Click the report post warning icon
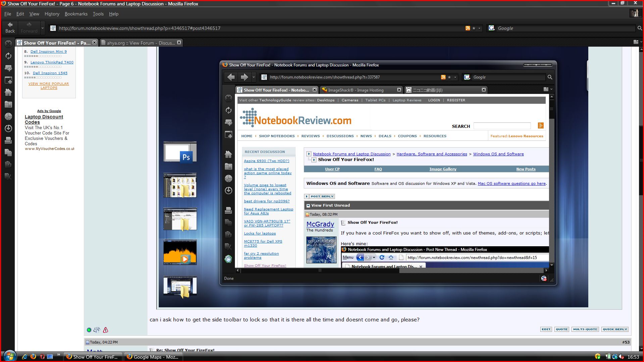The width and height of the screenshot is (644, 362). 105,330
